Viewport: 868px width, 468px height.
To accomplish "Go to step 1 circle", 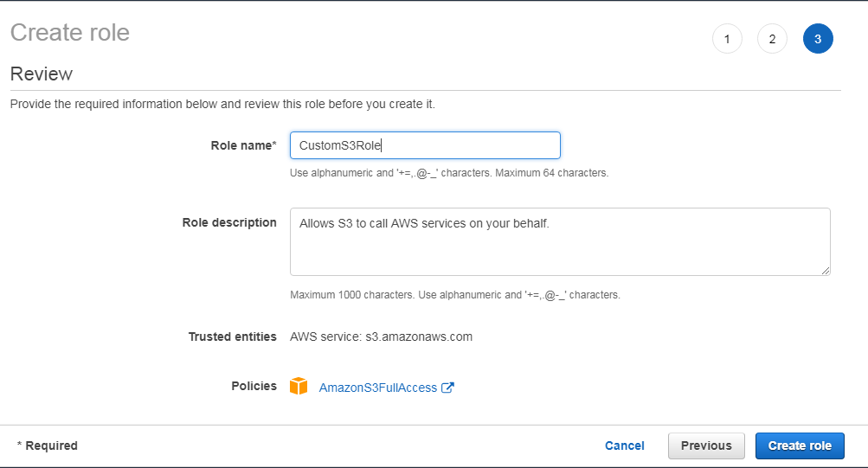I will click(x=727, y=39).
